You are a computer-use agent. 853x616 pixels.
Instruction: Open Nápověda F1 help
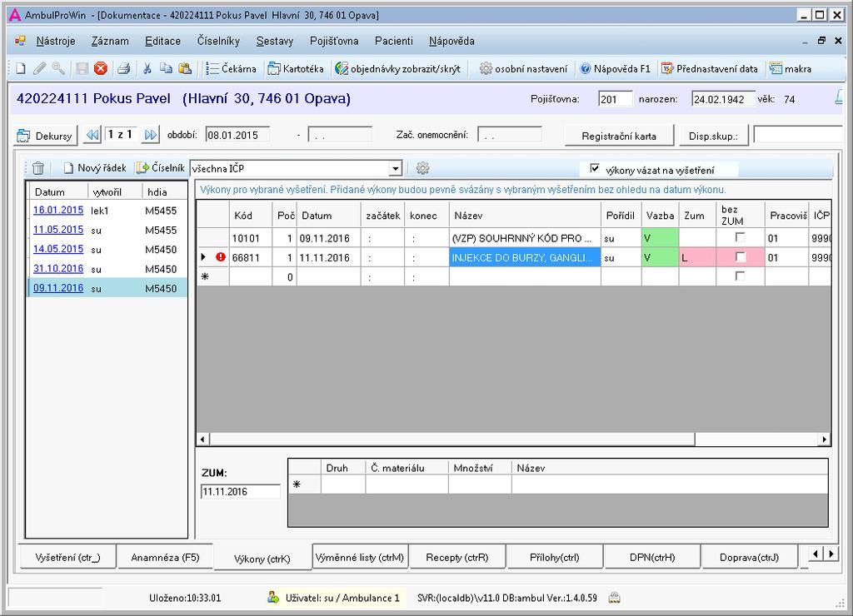click(616, 68)
